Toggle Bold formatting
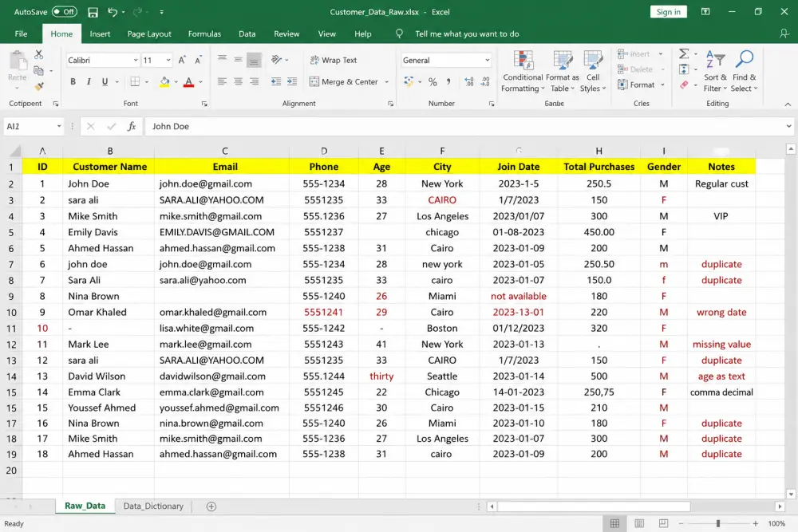The width and height of the screenshot is (798, 532). [73, 81]
